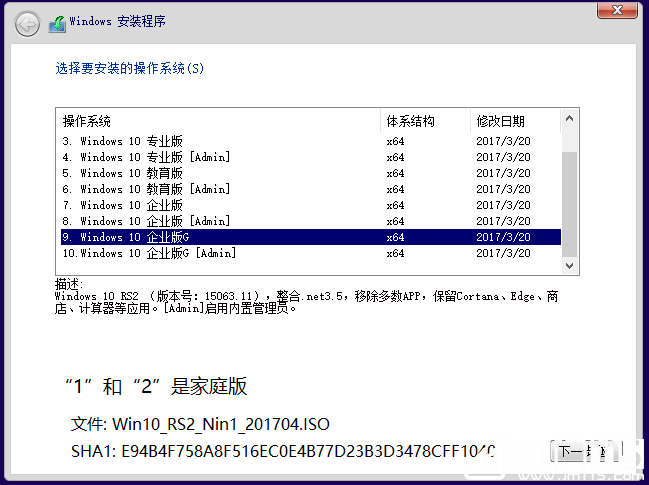Click the 下一步 next button
The height and width of the screenshot is (485, 649).
586,451
